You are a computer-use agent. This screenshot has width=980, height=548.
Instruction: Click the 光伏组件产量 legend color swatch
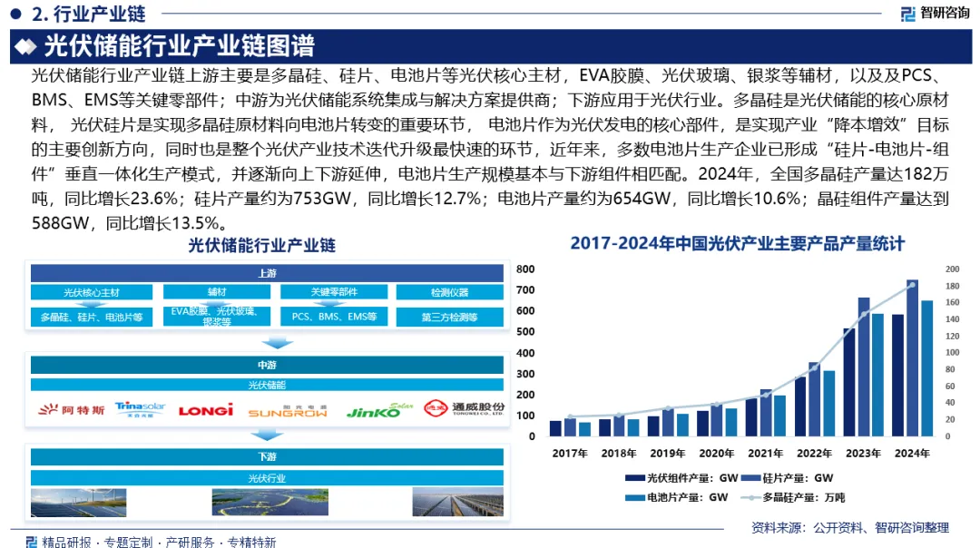(x=635, y=478)
